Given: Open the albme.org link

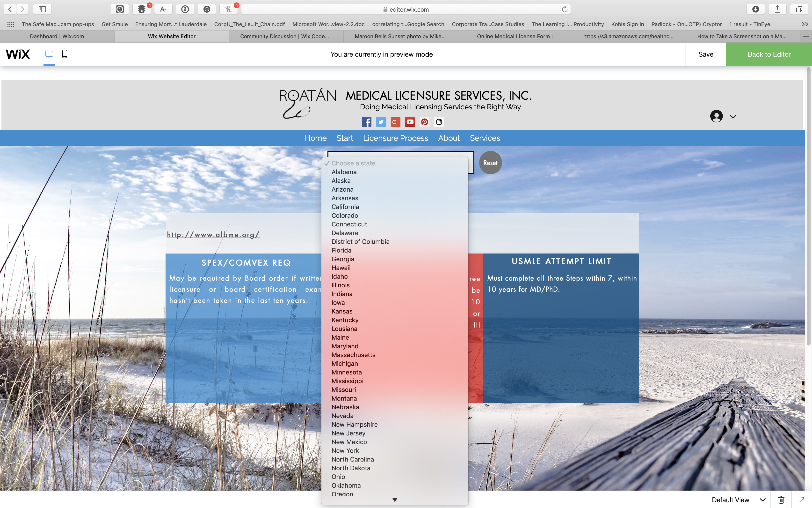Looking at the screenshot, I should [x=213, y=234].
